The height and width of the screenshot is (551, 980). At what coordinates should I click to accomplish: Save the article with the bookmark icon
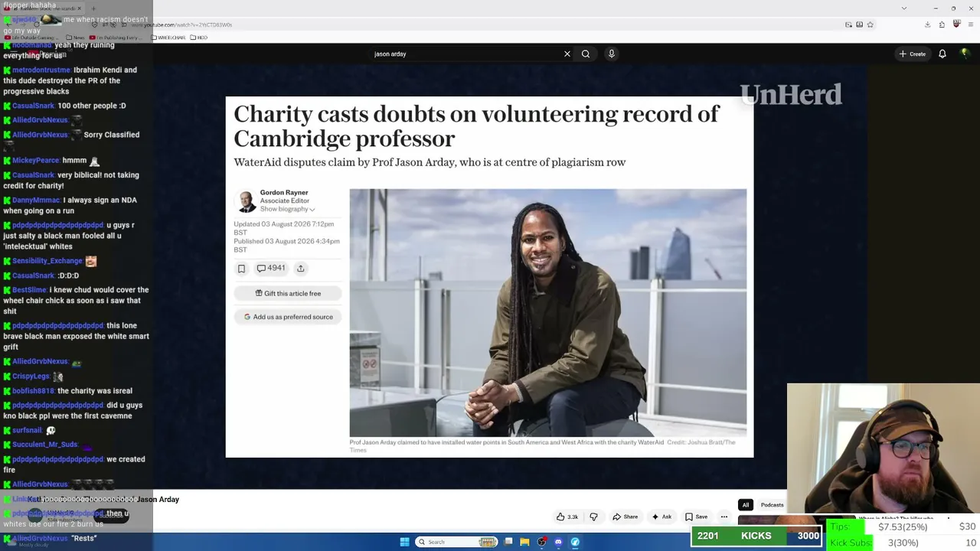point(241,269)
